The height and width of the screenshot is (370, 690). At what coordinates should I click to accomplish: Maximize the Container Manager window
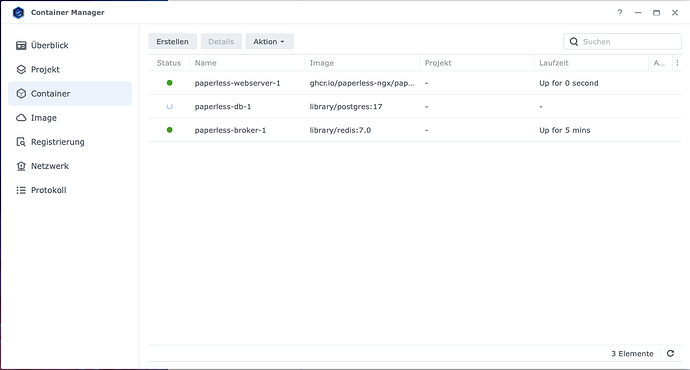657,13
